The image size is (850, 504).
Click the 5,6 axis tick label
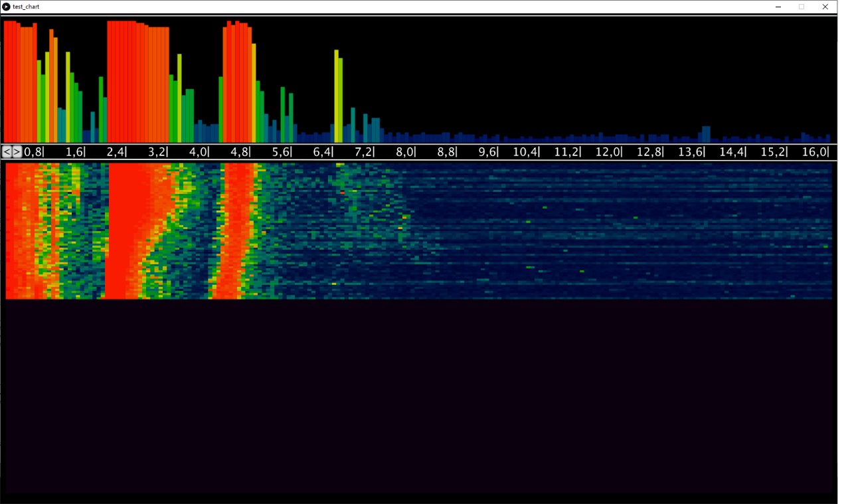(281, 152)
